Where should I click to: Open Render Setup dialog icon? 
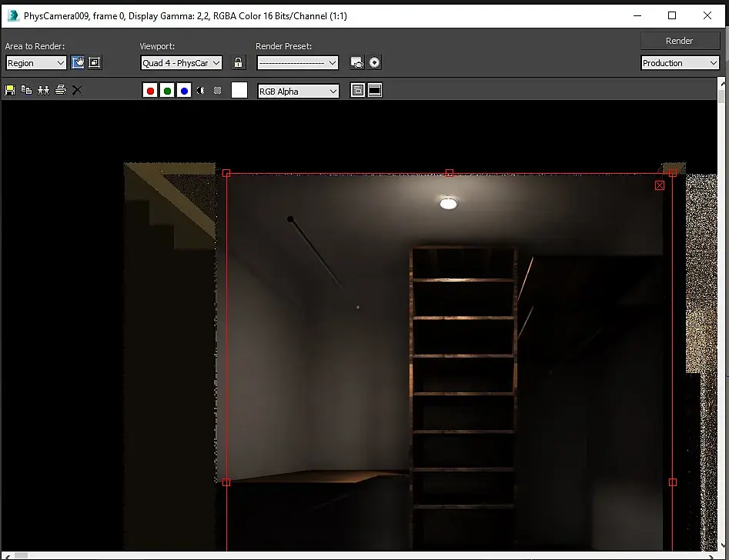(x=356, y=62)
